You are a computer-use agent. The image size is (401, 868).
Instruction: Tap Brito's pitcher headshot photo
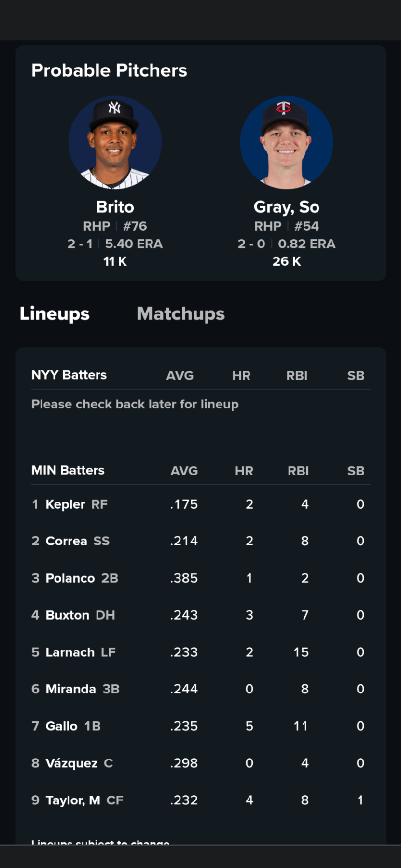click(x=115, y=142)
